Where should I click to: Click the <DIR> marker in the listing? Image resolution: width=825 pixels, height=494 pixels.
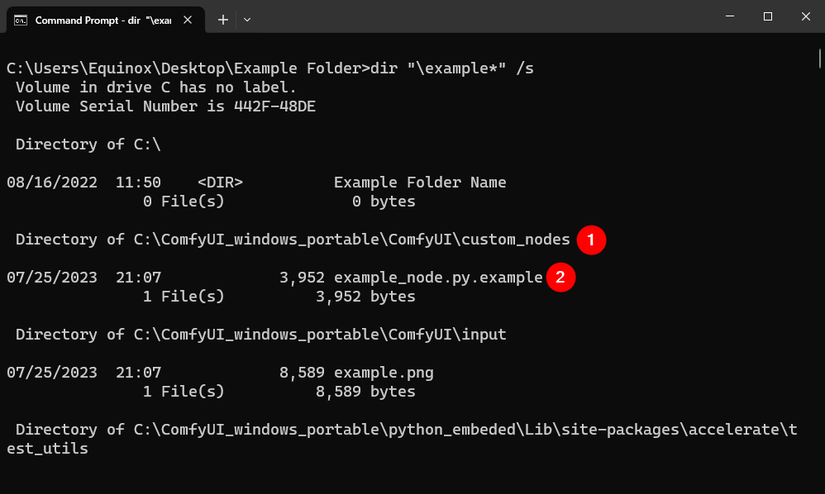(220, 183)
